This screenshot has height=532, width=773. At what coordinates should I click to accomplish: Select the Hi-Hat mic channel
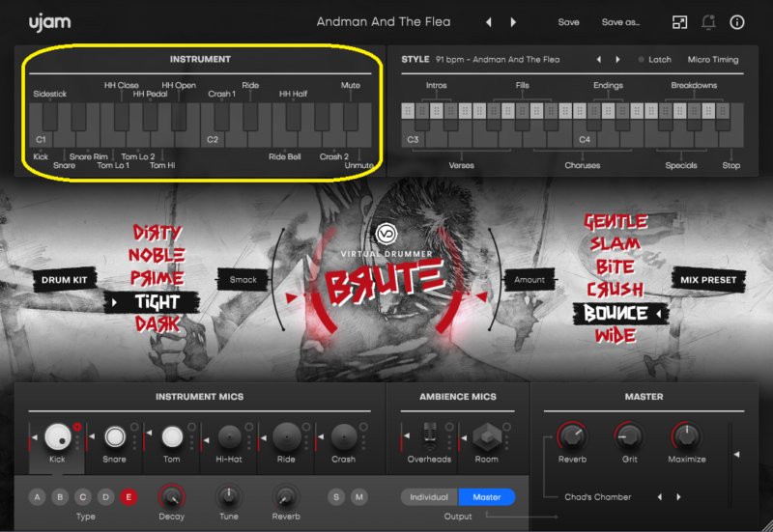click(229, 437)
